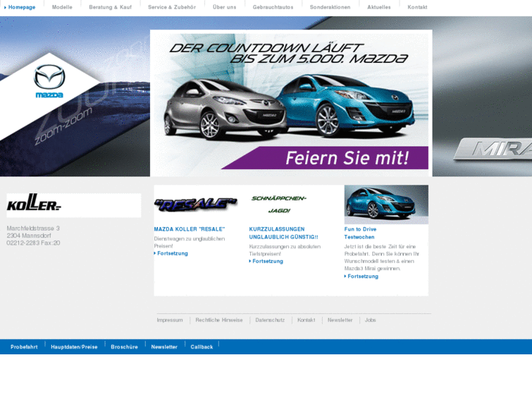Open Newsletter footer link

tap(340, 320)
